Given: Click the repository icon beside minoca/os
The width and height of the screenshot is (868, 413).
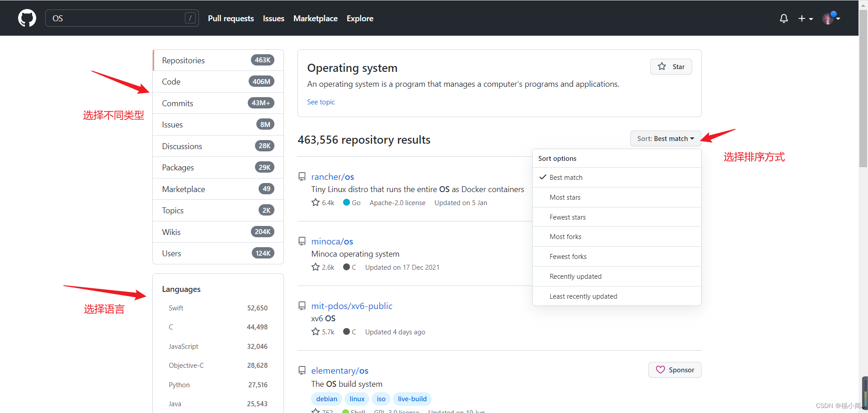Looking at the screenshot, I should point(302,241).
